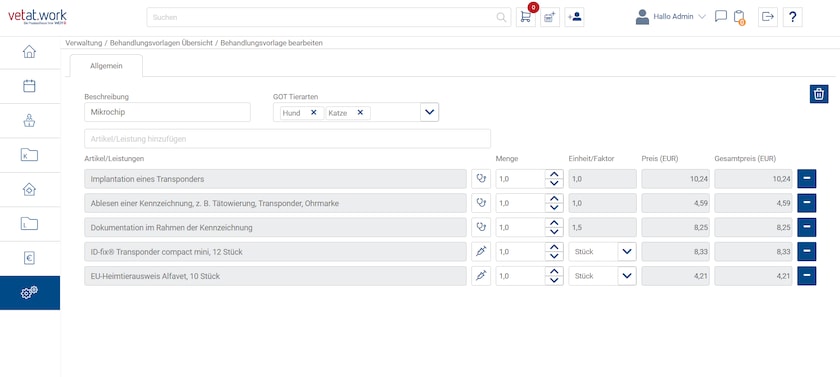The height and width of the screenshot is (377, 840).
Task: Click quantity field for ID-fix Transponder
Action: pos(521,252)
